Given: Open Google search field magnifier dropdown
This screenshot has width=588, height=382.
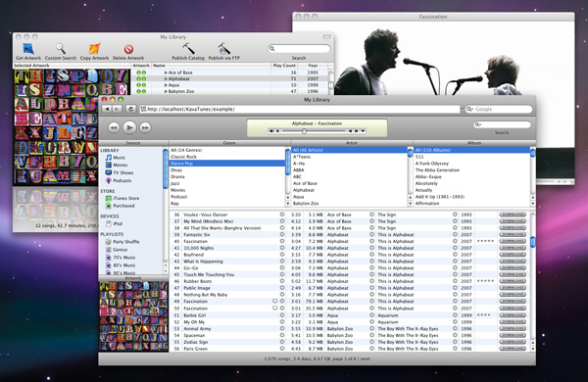Looking at the screenshot, I should pos(469,109).
